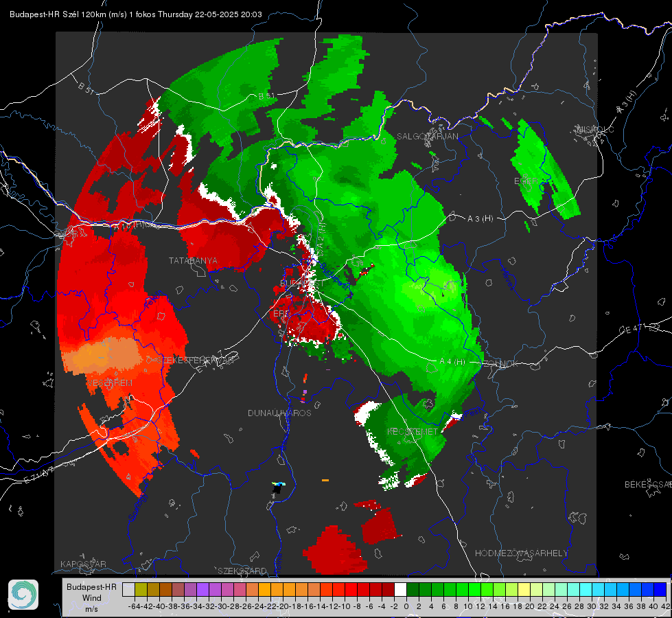Screen dimensions: 672x618
Task: Click the KECSKEMÉT city label
Action: (x=413, y=431)
